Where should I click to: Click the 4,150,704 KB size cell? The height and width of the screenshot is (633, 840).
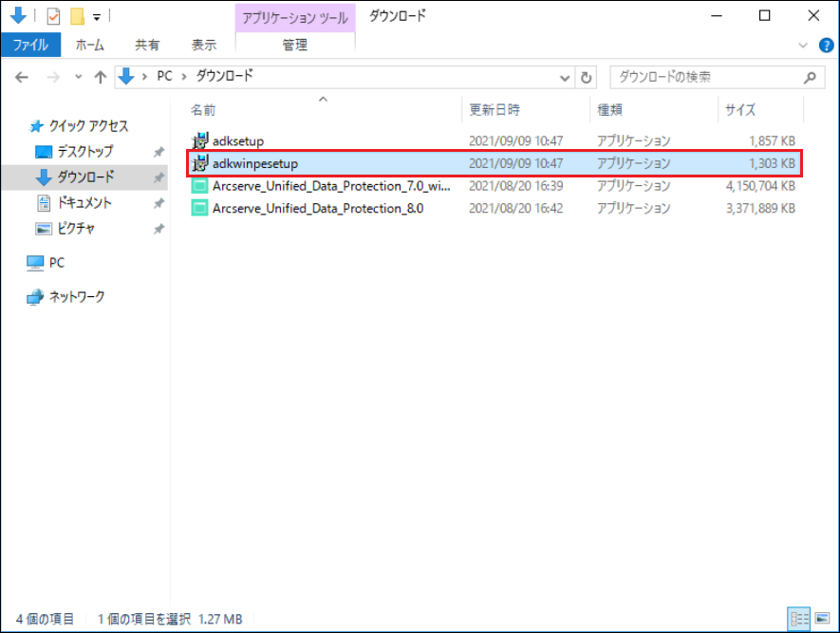(x=760, y=186)
